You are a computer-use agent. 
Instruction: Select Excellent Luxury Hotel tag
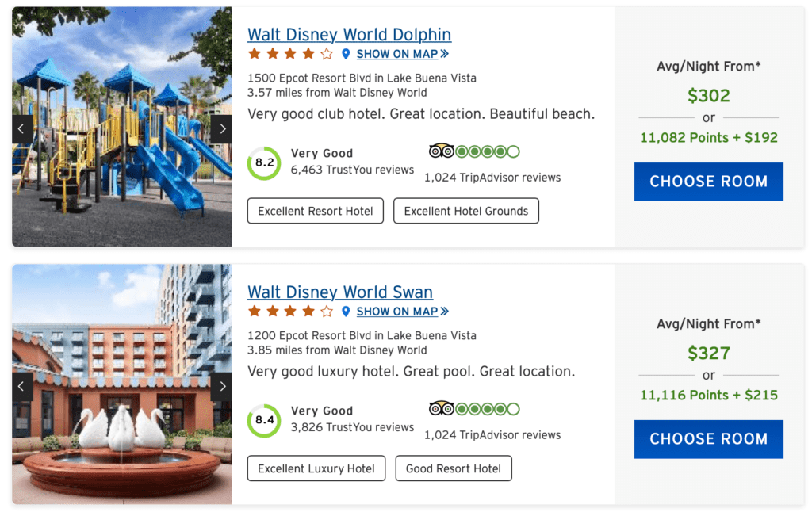[x=316, y=468]
